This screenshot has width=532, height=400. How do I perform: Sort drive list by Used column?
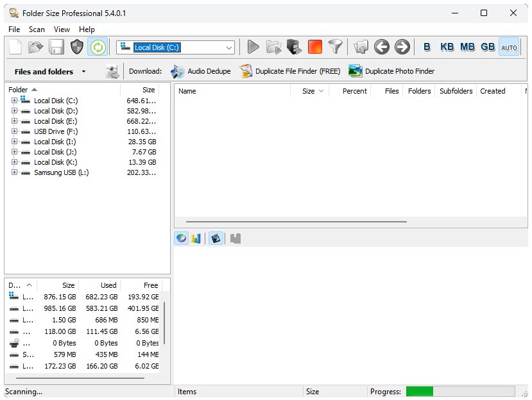pos(99,285)
